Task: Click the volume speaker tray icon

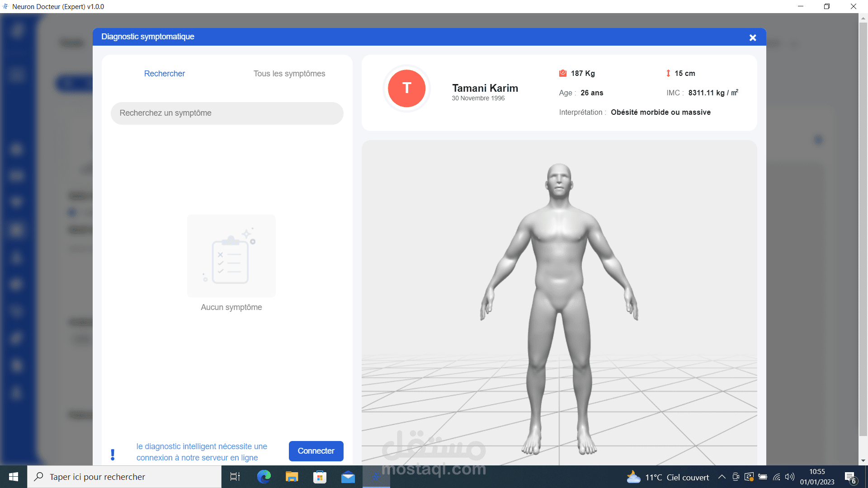Action: (789, 477)
